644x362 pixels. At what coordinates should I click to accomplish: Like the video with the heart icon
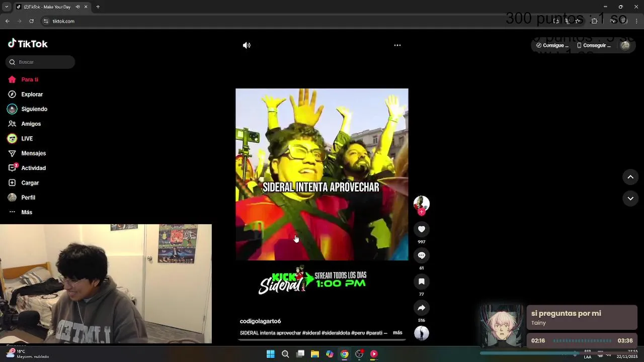pos(422,229)
